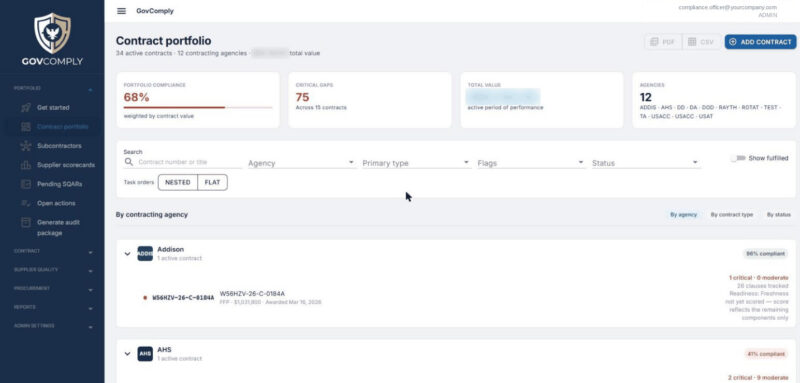Viewport: 800px width, 383px height.
Task: Click the red status dot for W56HZV-26-C-0184A
Action: (145, 297)
